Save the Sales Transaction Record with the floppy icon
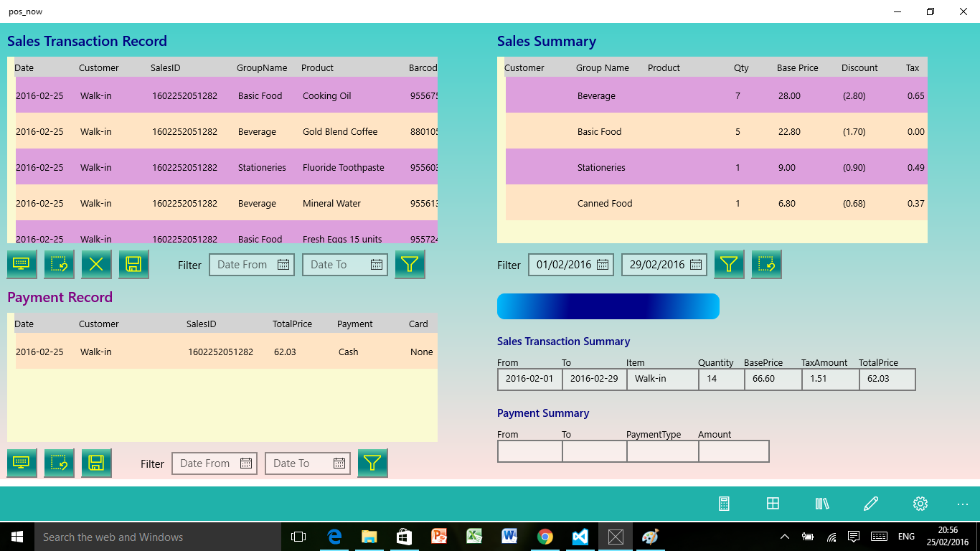Screen dimensions: 980x551 [x=134, y=264]
